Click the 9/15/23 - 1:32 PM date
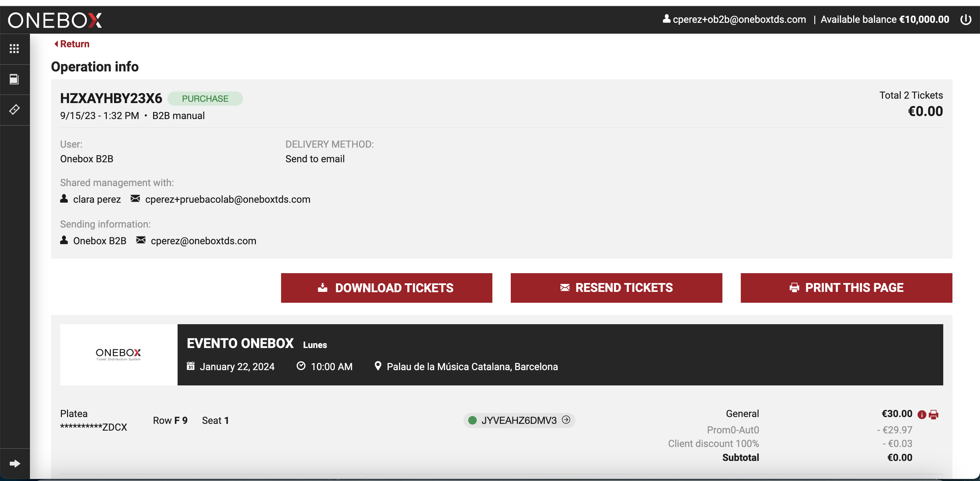The width and height of the screenshot is (980, 481). (x=100, y=116)
